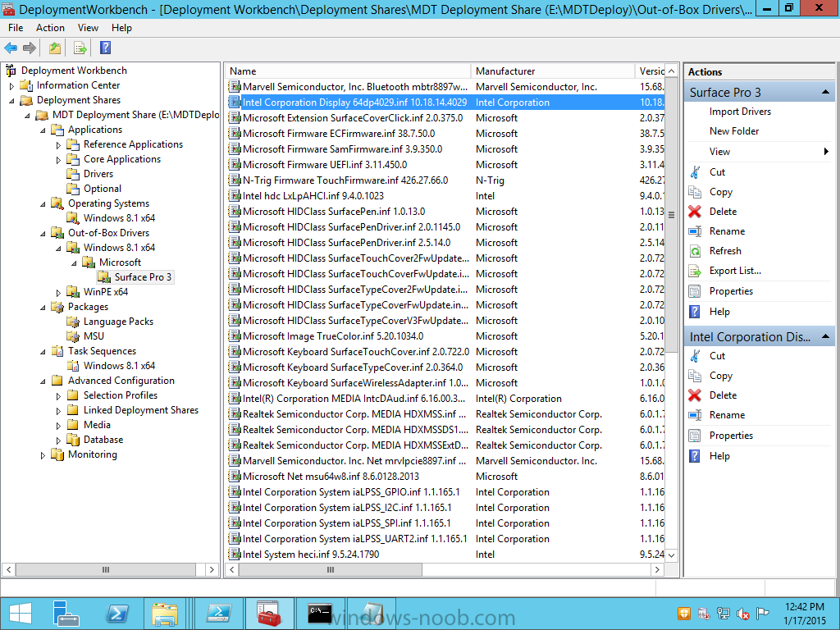
Task: Expand Core Applications folder
Action: click(58, 160)
